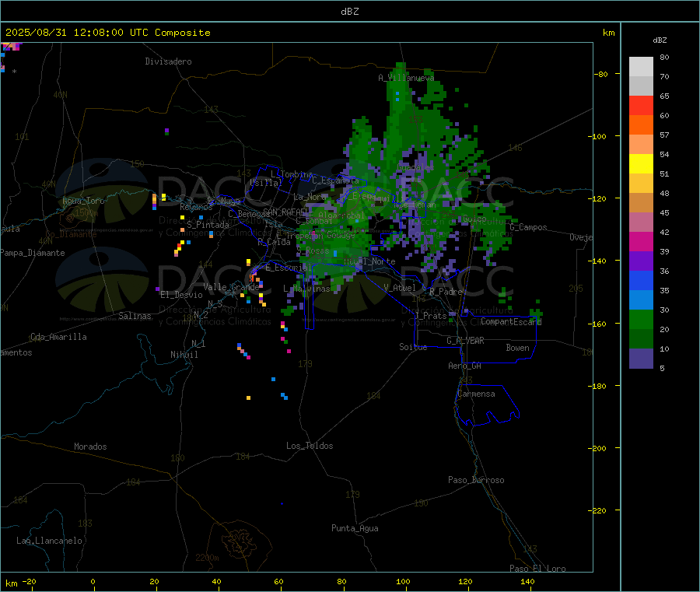Click the 'Punta_Agua' map label
Screen dimensions: 700x592
point(355,528)
